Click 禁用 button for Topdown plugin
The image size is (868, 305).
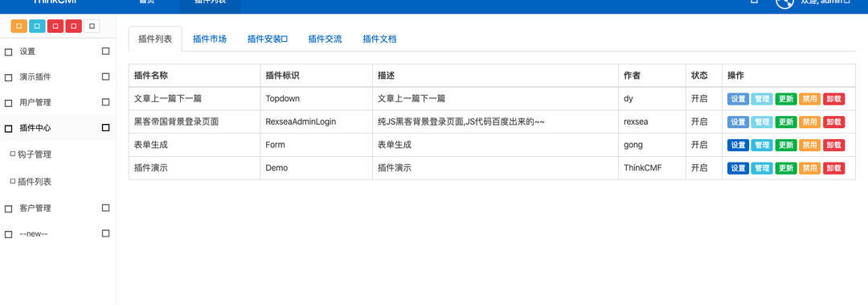point(810,99)
